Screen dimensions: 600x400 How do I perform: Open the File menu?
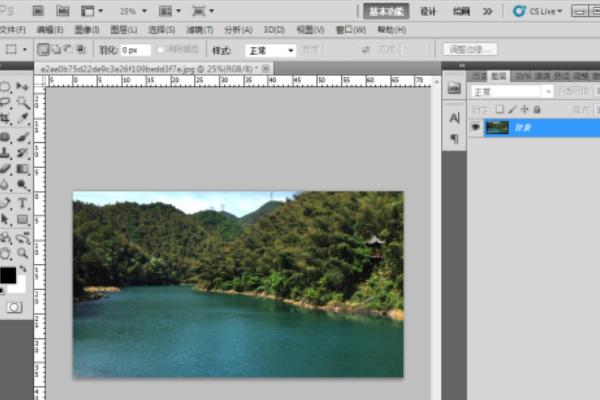tap(12, 30)
